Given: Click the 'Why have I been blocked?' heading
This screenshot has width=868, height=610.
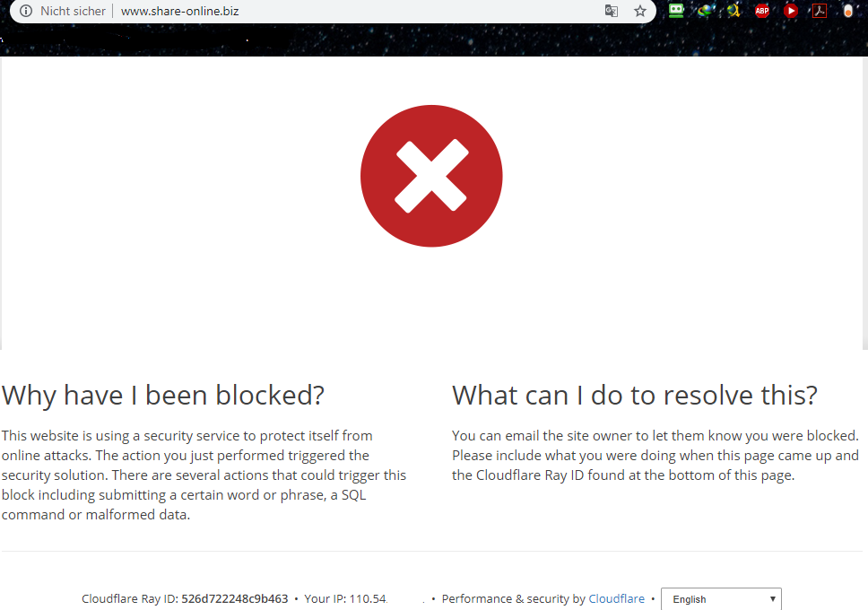Looking at the screenshot, I should coord(163,395).
